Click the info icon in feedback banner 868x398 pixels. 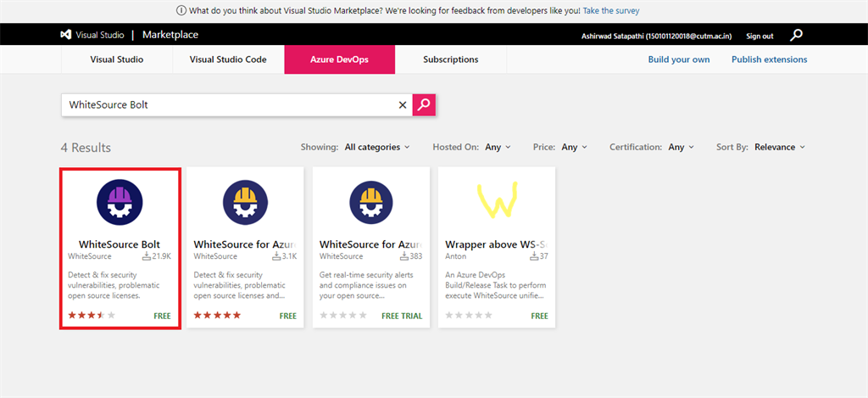tap(181, 10)
